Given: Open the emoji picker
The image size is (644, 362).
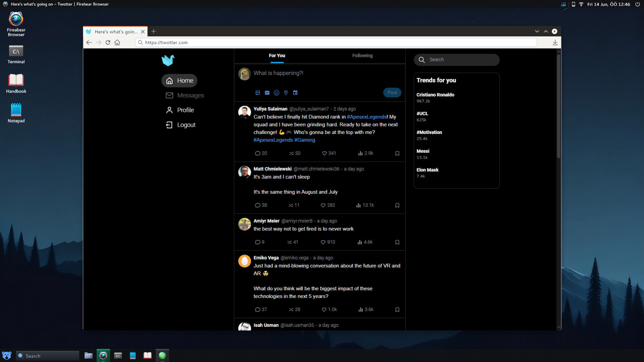Looking at the screenshot, I should [x=276, y=93].
